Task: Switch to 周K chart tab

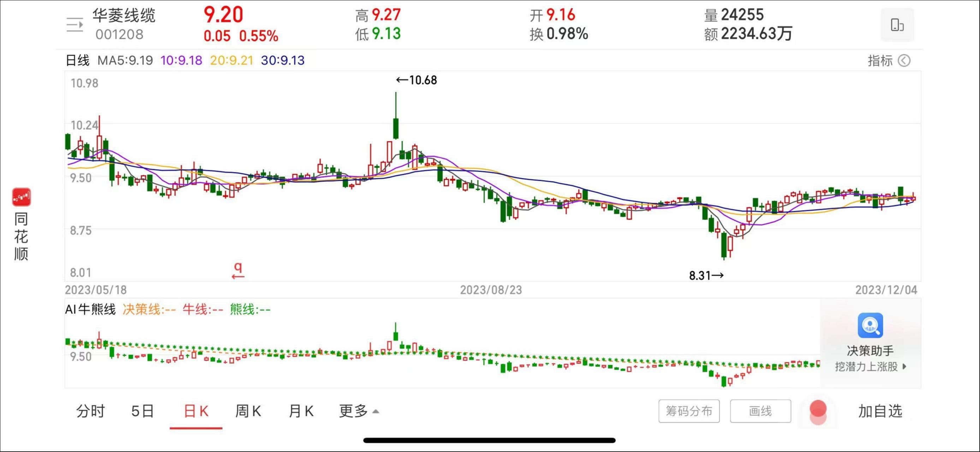Action: click(x=248, y=411)
